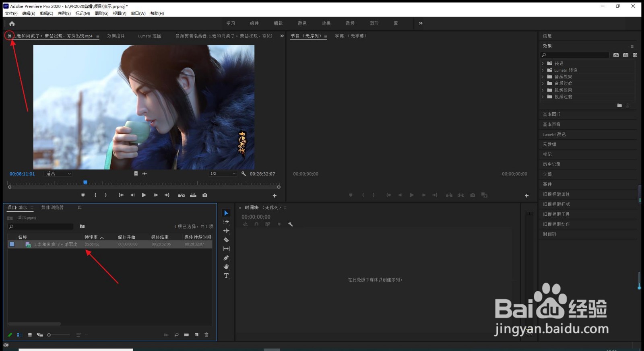This screenshot has height=351, width=644.
Task: Open Source monitor button editor plus
Action: coord(275,196)
